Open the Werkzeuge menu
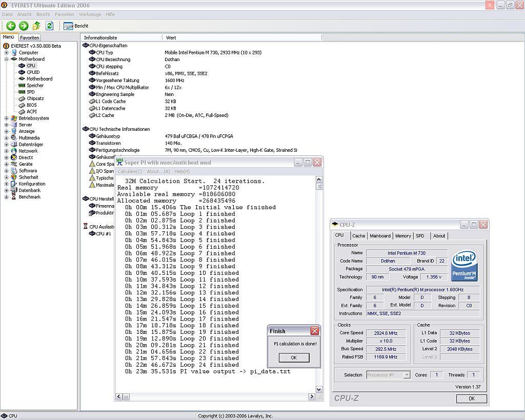The height and width of the screenshot is (420, 525). [90, 14]
